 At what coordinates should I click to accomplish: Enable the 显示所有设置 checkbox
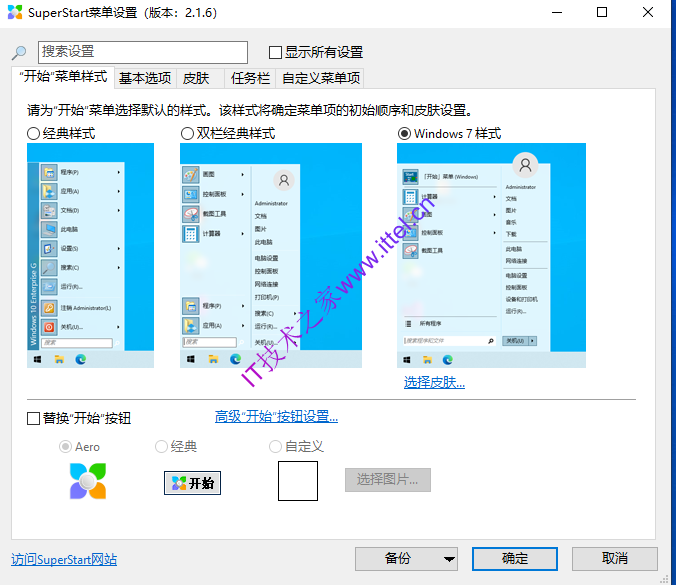[x=275, y=53]
